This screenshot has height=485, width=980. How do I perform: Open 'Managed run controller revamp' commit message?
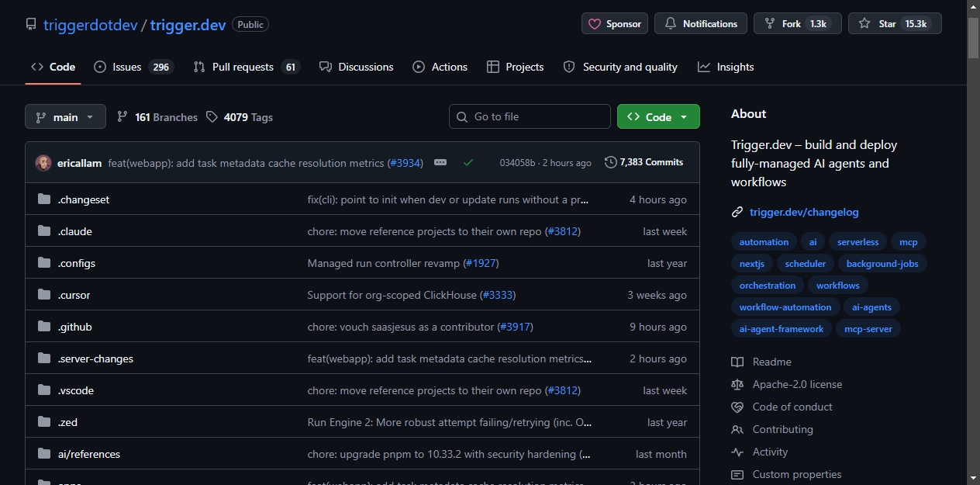pos(383,263)
